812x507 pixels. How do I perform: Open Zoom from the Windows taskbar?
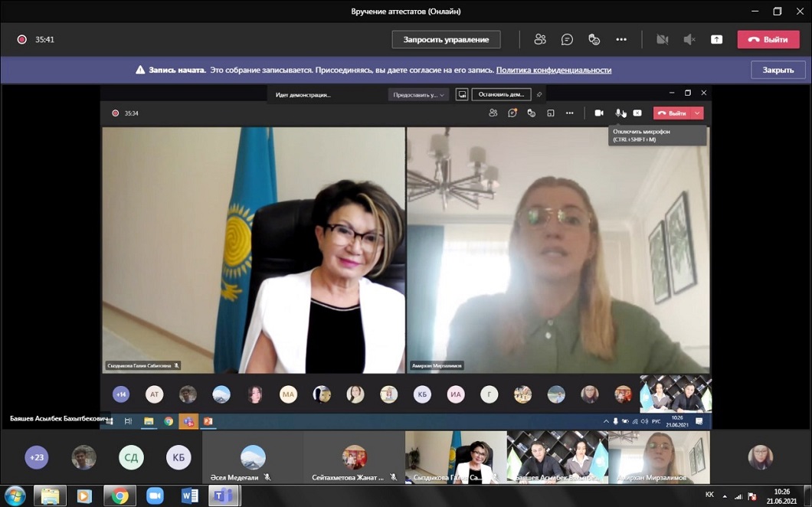click(x=155, y=496)
